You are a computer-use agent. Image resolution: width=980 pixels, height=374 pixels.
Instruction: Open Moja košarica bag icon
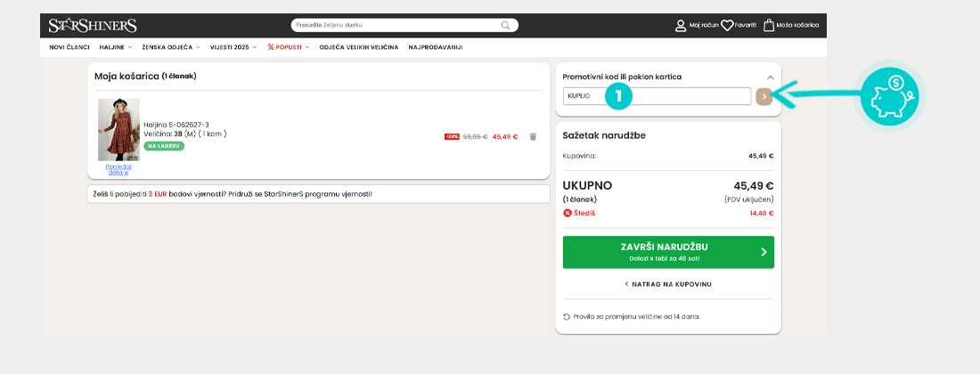pyautogui.click(x=769, y=26)
